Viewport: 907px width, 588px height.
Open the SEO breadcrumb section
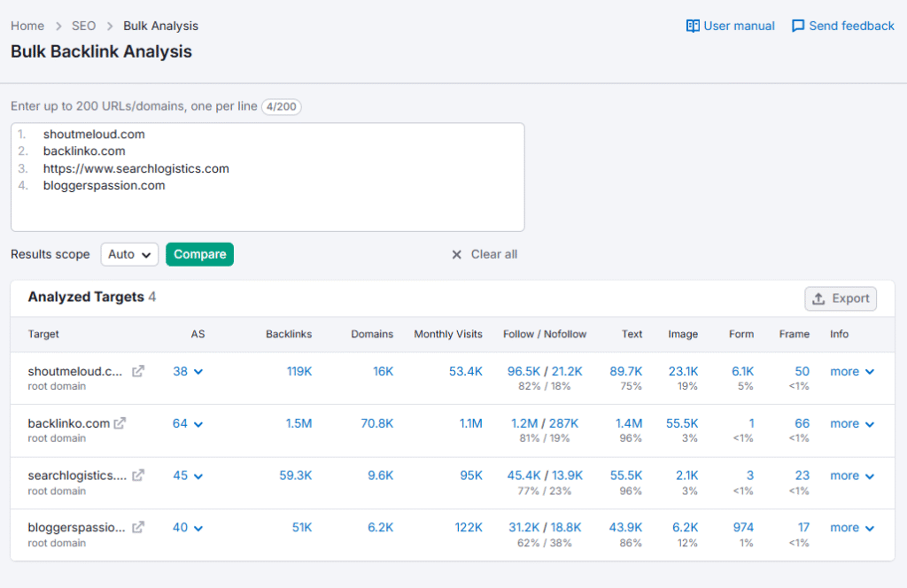(x=83, y=26)
